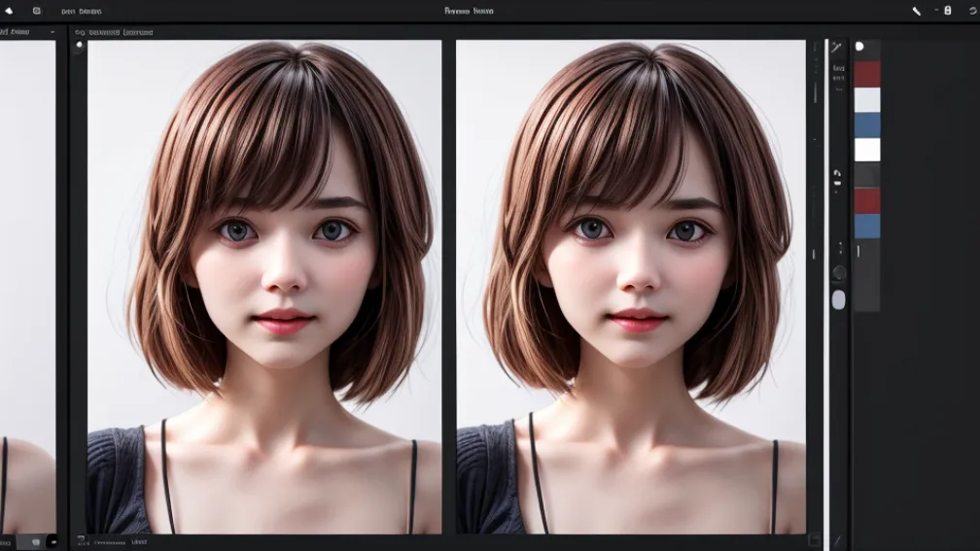The image size is (980, 551).
Task: Click the white dot beside the left portrait
Action: (80, 45)
